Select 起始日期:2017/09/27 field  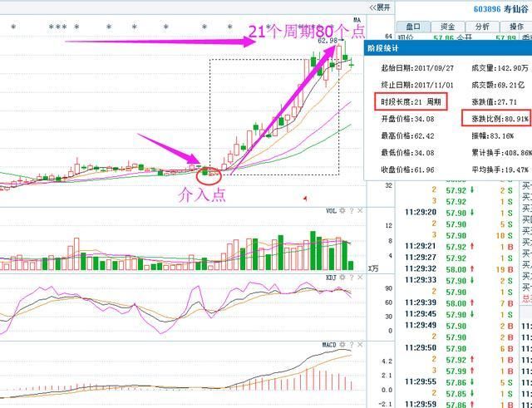pyautogui.click(x=417, y=68)
